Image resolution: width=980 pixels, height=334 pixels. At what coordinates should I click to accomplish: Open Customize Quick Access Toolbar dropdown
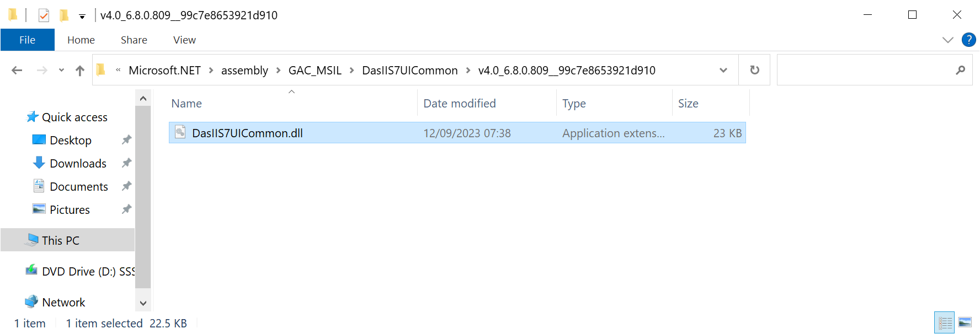pyautogui.click(x=82, y=17)
